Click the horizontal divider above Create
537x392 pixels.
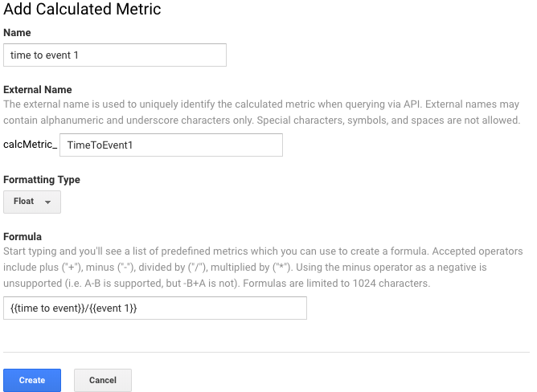[266, 352]
